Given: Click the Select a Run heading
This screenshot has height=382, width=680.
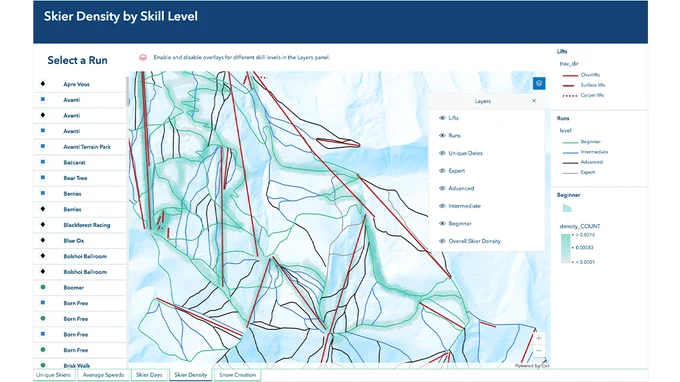Looking at the screenshot, I should [77, 60].
